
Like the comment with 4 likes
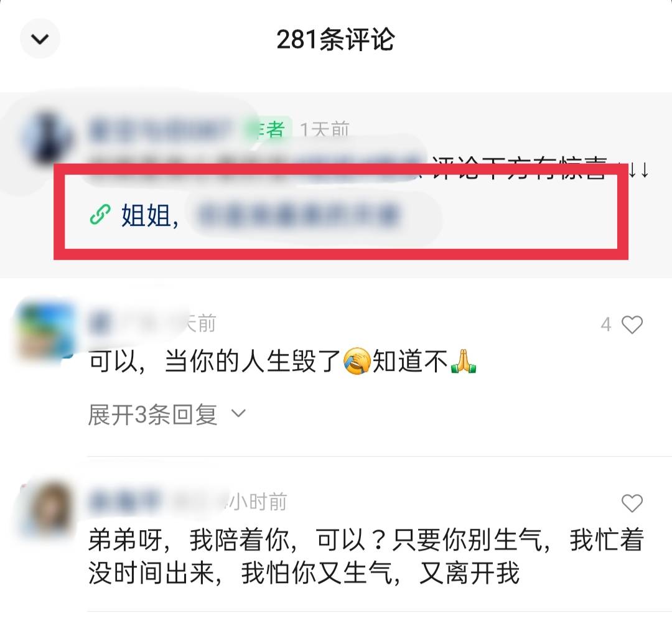[x=632, y=325]
